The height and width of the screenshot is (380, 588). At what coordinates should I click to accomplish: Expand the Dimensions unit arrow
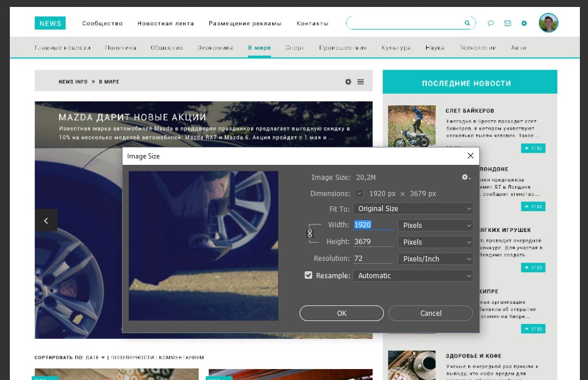pos(359,194)
